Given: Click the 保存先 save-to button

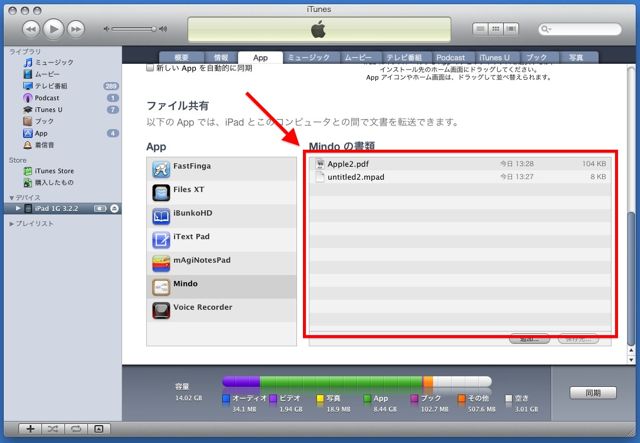Looking at the screenshot, I should point(578,339).
